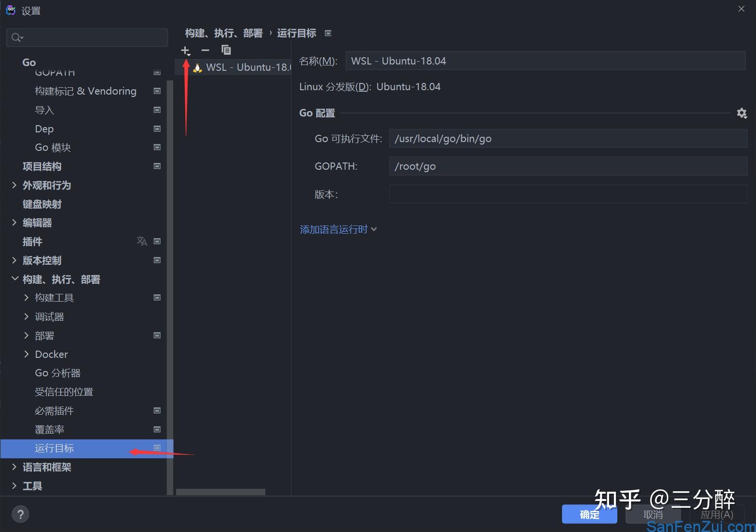Click the GoLand settings logo icon

pyautogui.click(x=10, y=9)
